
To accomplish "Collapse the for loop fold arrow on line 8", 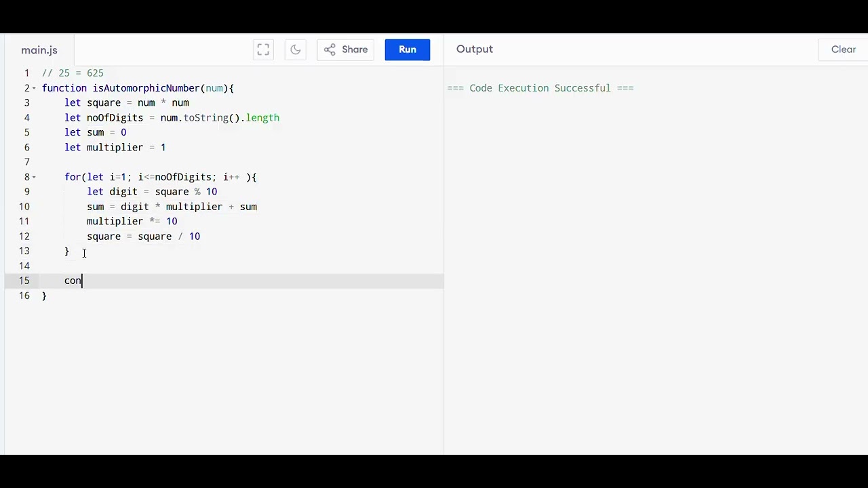I will coord(35,178).
